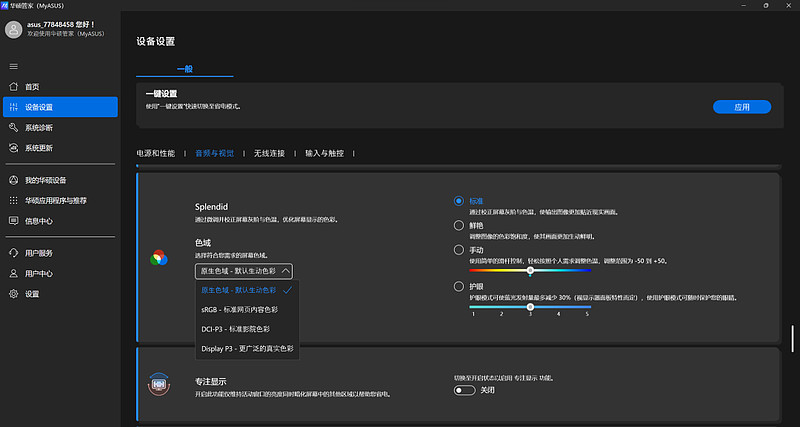Screen dimensions: 800x427
Task: Select the 标准 radio button
Action: click(x=459, y=201)
